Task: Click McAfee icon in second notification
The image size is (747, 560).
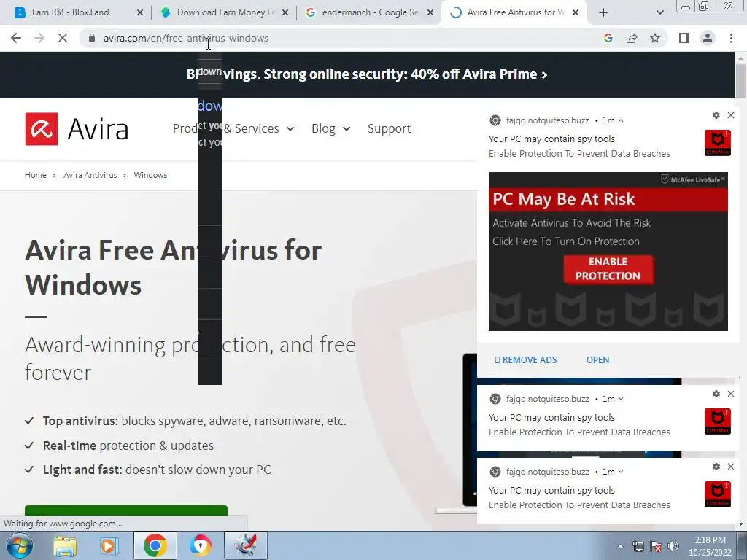Action: coord(718,421)
